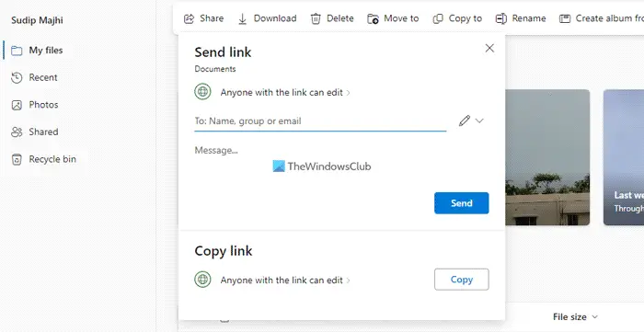Open File size sort dropdown
The width and height of the screenshot is (644, 332).
[575, 316]
